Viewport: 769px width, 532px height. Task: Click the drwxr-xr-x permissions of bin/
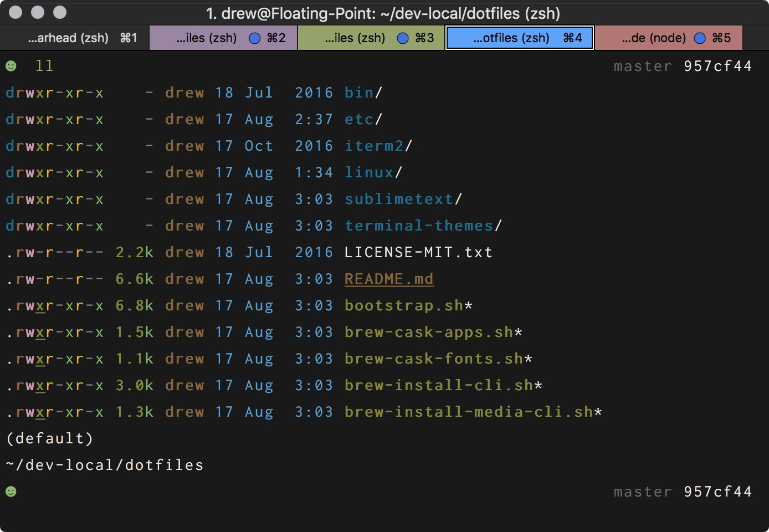(54, 93)
